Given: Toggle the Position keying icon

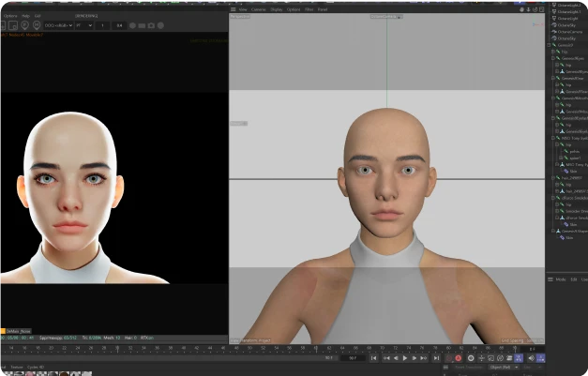Looking at the screenshot, I should pyautogui.click(x=481, y=358).
